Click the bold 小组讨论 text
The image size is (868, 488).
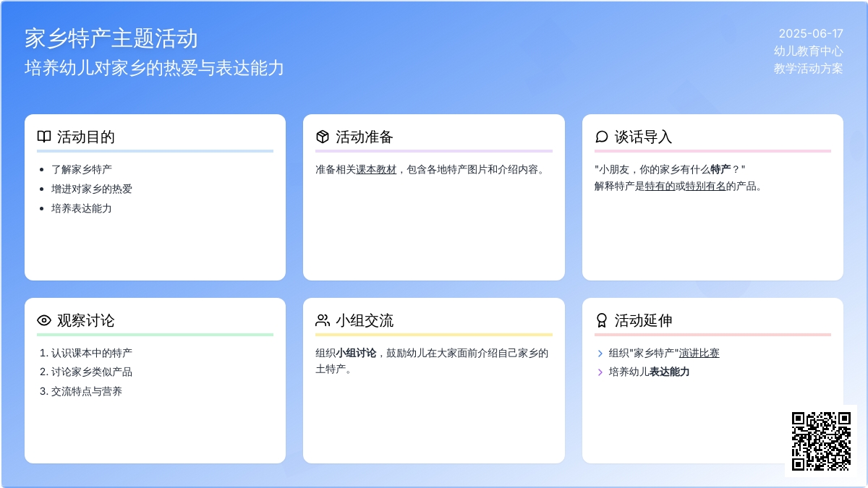tap(356, 353)
